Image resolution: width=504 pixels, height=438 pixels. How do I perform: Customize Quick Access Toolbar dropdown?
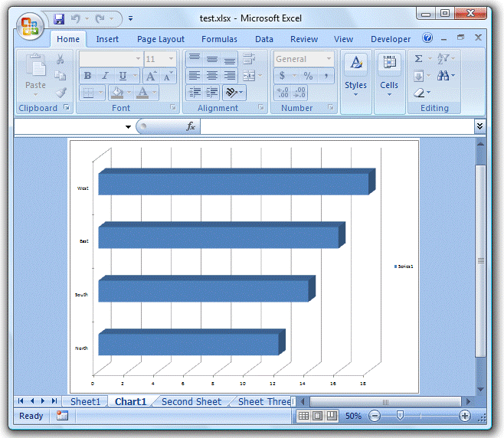[x=130, y=18]
